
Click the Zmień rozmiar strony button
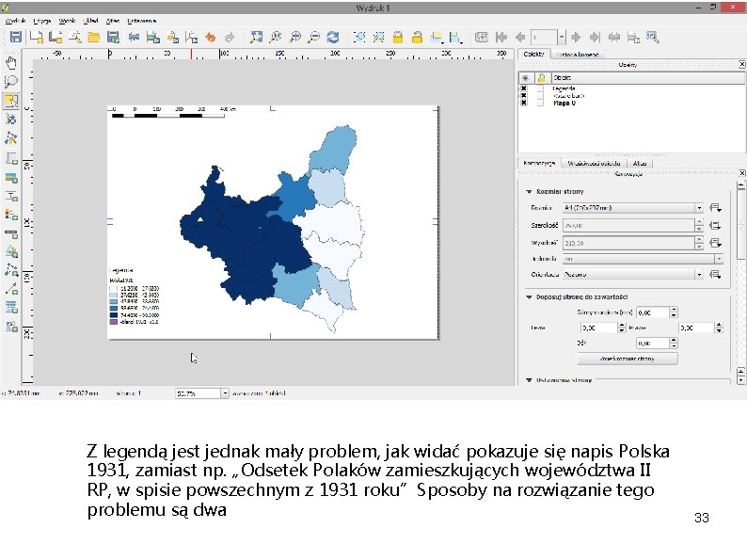tap(628, 359)
